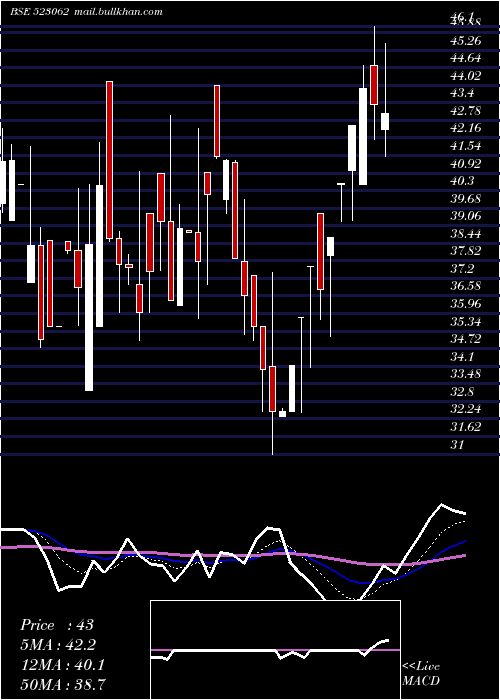Click the 34.1 price axis label

[x=462, y=357]
